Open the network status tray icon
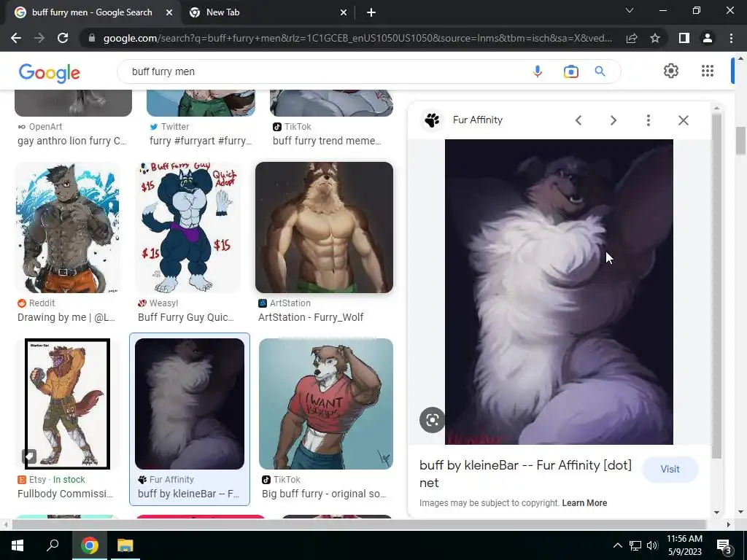Screen dimensions: 747x560 coord(635,545)
